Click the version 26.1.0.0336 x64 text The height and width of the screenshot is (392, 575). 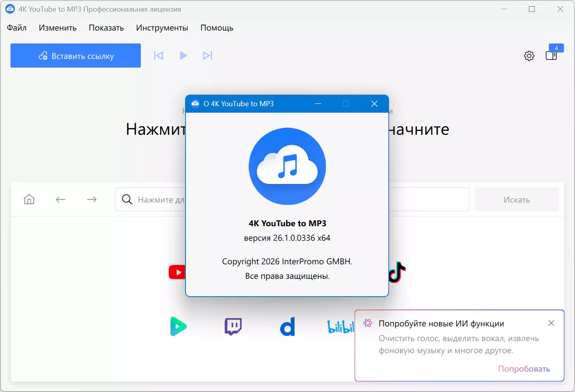287,238
